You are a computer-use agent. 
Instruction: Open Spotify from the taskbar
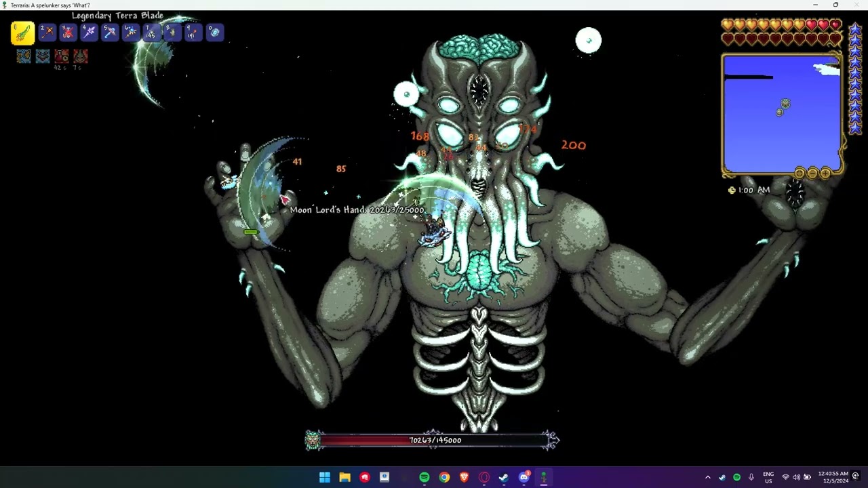coord(424,477)
